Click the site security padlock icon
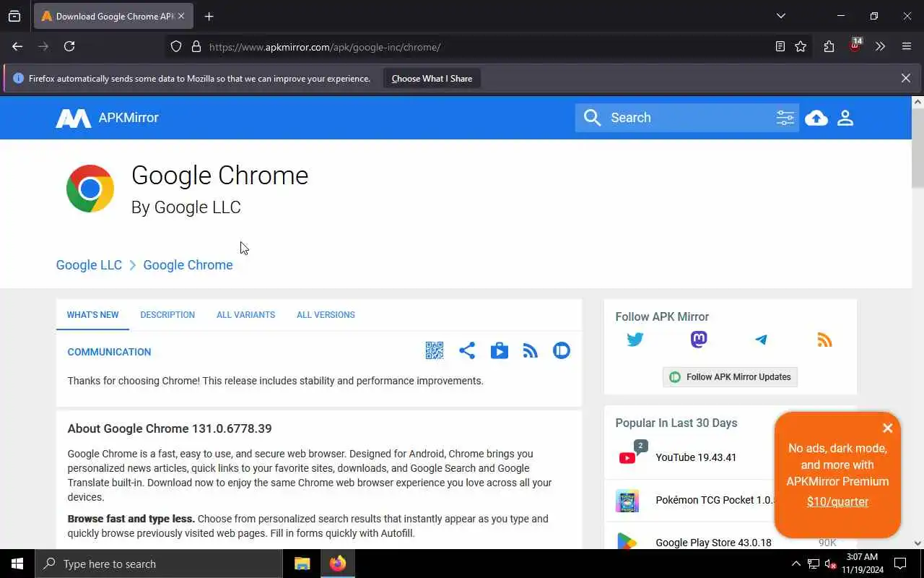Image resolution: width=924 pixels, height=578 pixels. (x=196, y=47)
